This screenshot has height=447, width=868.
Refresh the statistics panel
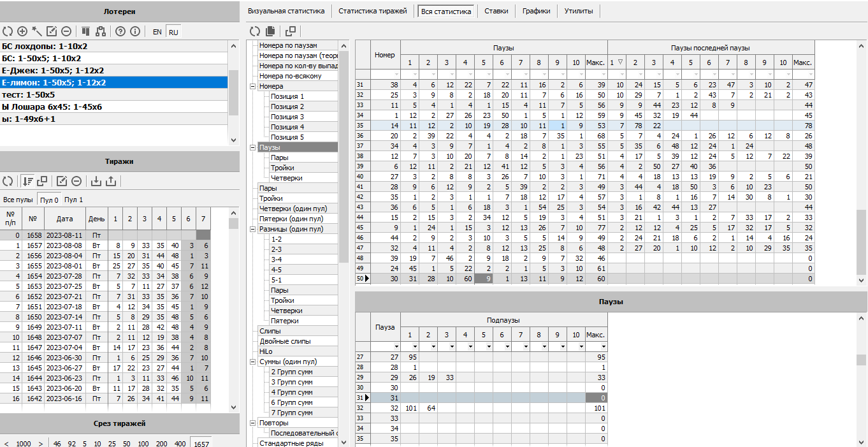255,31
